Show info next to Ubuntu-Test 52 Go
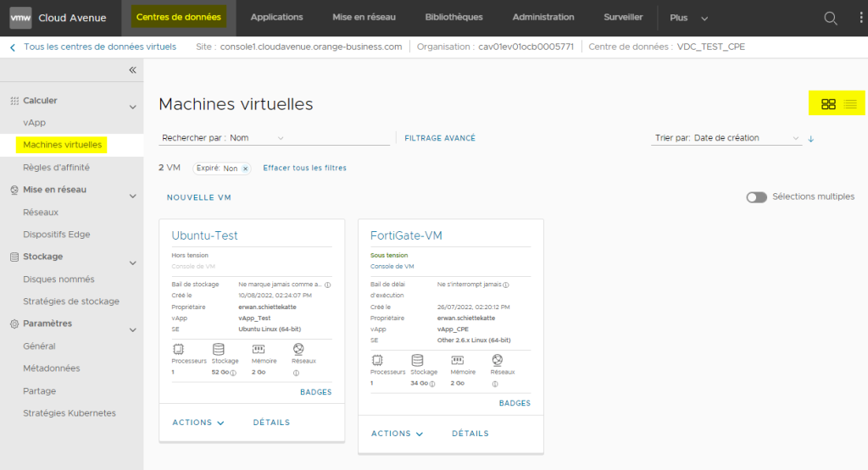Screen dimensions: 868x470 (x=233, y=373)
